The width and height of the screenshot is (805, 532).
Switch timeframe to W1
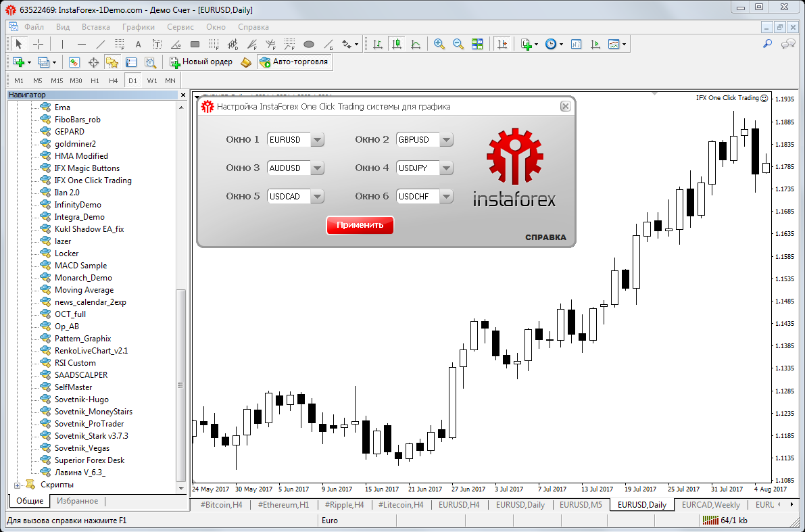pos(152,80)
